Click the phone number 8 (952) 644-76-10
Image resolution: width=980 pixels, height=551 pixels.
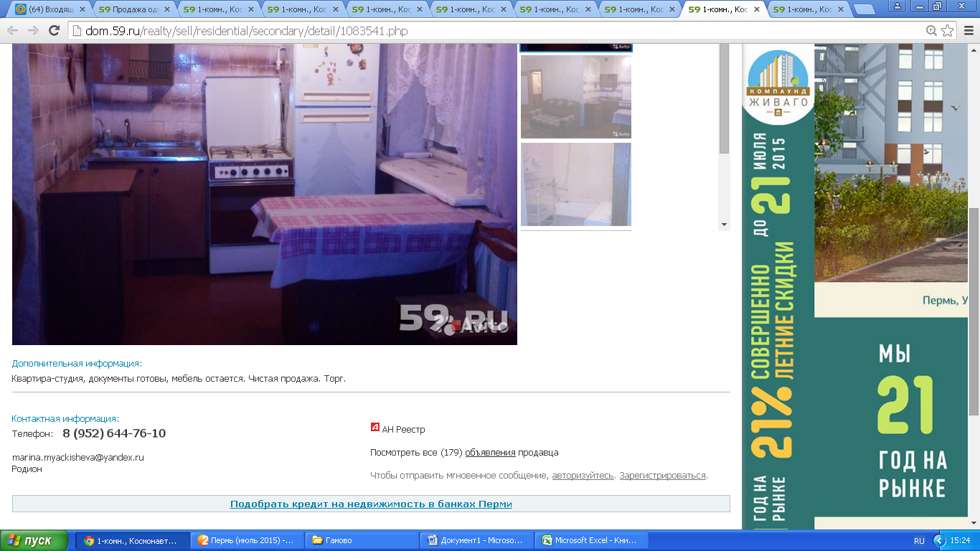(x=114, y=433)
